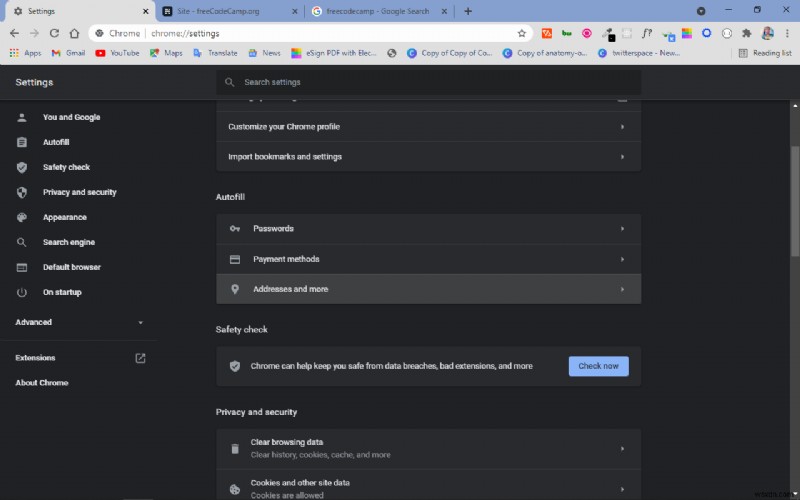This screenshot has height=500, width=800.
Task: Click the page scrollbar thumb
Action: pos(795,202)
